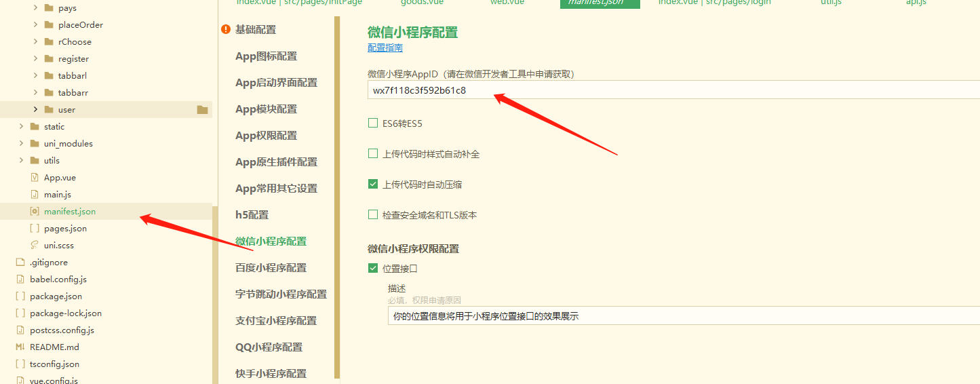The height and width of the screenshot is (384, 980).
Task: Expand the register folder chevron
Action: click(x=35, y=59)
